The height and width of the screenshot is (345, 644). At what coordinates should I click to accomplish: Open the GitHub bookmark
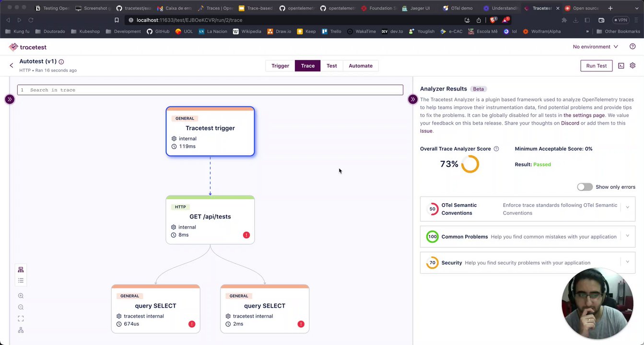click(x=158, y=32)
